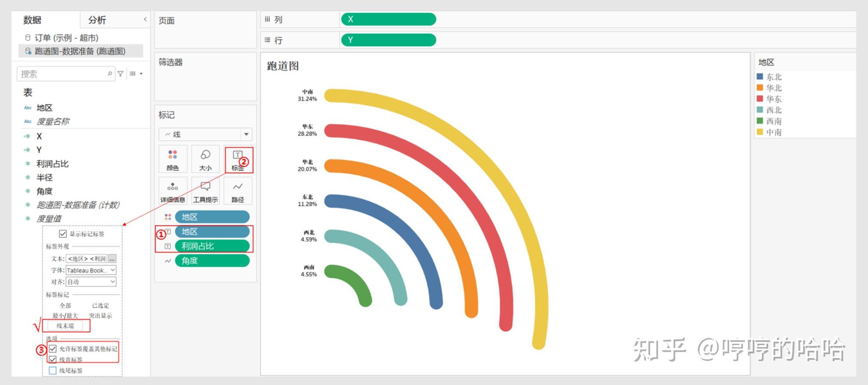This screenshot has height=385, width=868.
Task: Collapse the data pane with the arrow icon
Action: pos(145,19)
